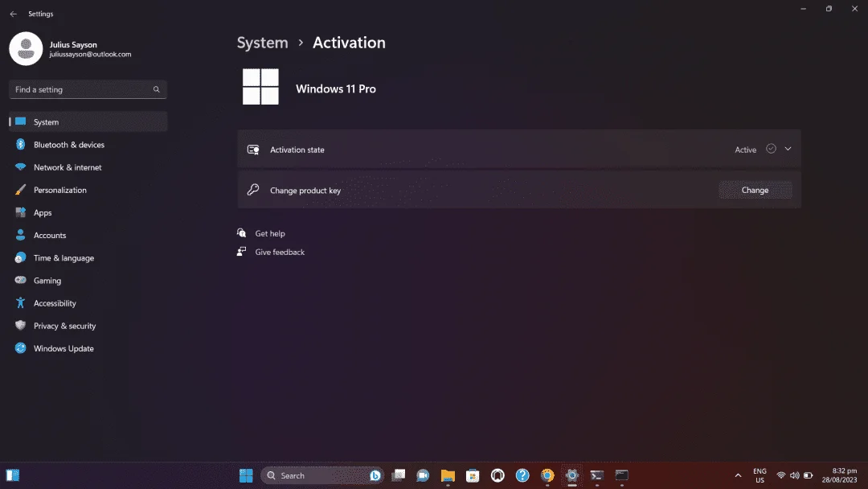Launch the video chat app from taskbar
This screenshot has width=868, height=489.
tap(423, 475)
